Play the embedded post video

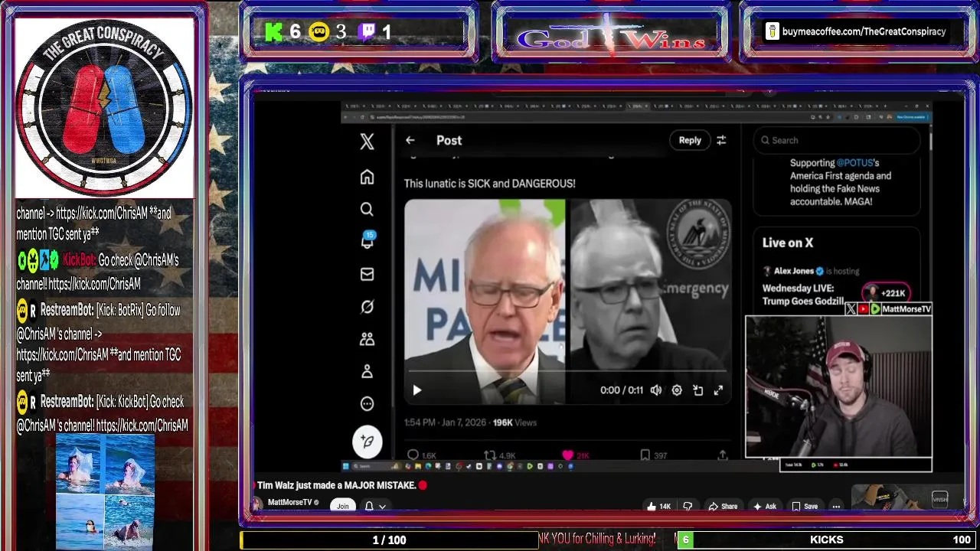(x=417, y=390)
